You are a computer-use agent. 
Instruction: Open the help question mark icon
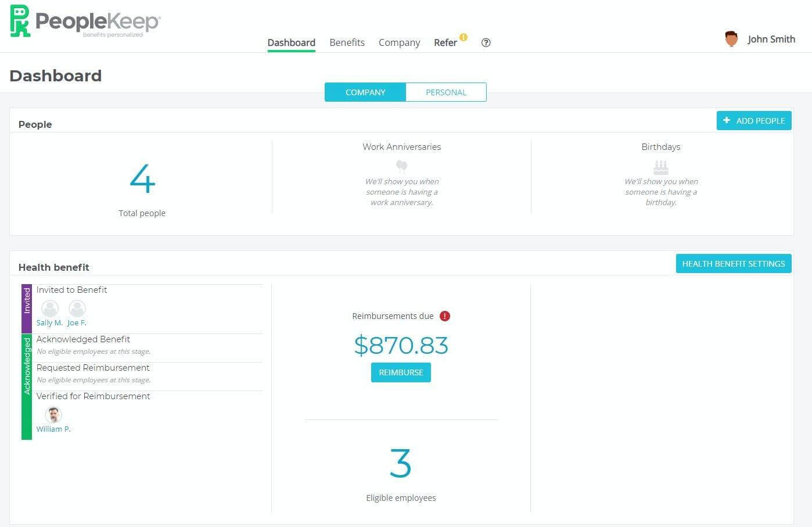[486, 42]
